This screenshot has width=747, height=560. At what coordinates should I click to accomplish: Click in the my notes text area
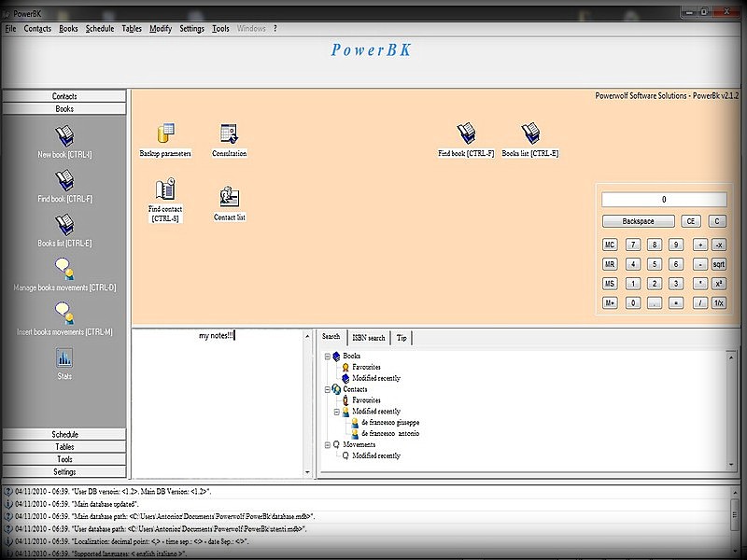(x=218, y=404)
